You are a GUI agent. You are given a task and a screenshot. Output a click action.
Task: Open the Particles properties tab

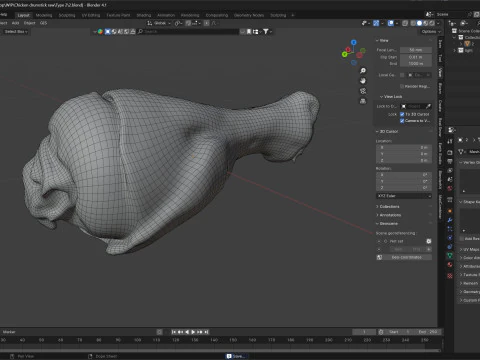pyautogui.click(x=450, y=229)
